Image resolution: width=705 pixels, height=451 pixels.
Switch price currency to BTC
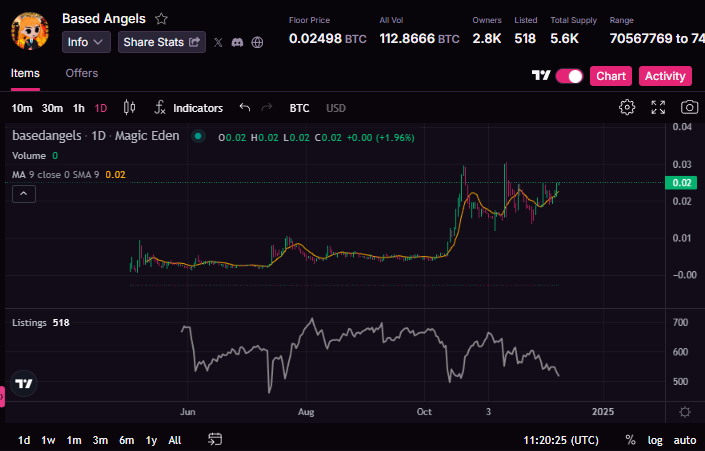(299, 108)
